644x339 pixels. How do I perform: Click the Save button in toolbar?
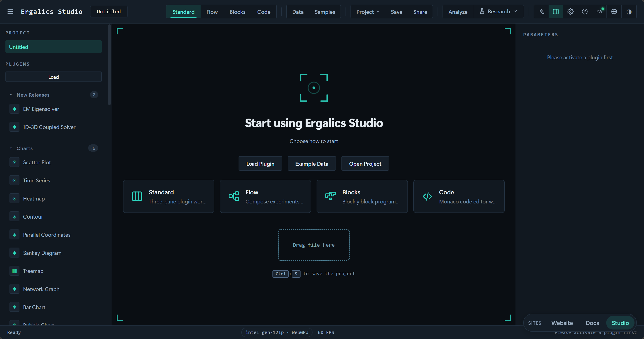[396, 12]
